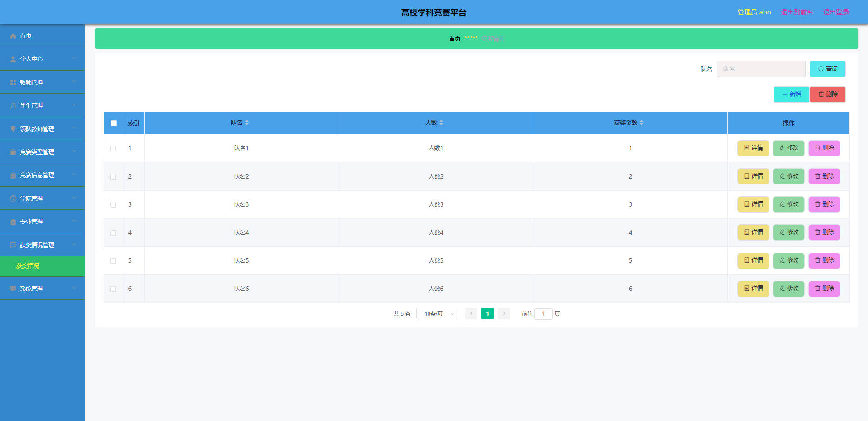Image resolution: width=868 pixels, height=421 pixels.
Task: Check the checkbox for row 队名5
Action: [113, 261]
